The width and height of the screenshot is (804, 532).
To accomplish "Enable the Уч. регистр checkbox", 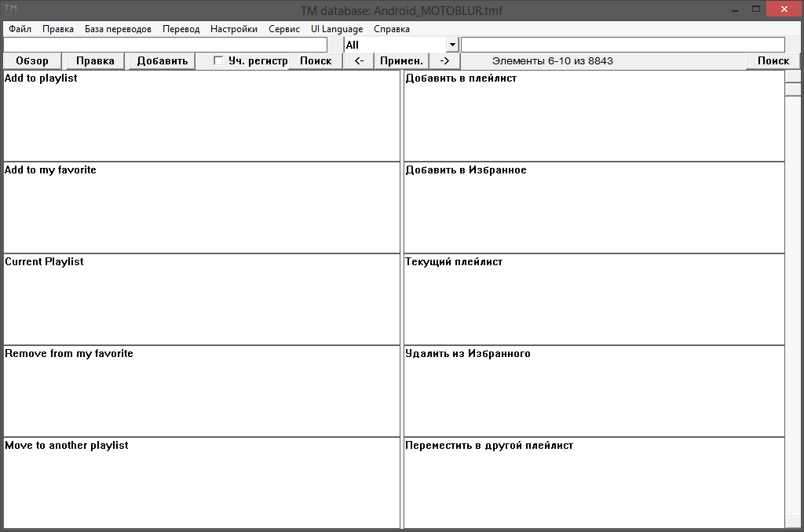I will pyautogui.click(x=218, y=60).
